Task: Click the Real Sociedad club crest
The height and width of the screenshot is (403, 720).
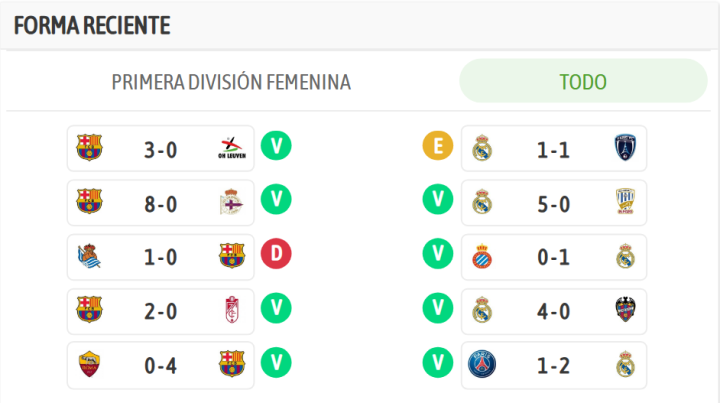Action: pos(89,257)
